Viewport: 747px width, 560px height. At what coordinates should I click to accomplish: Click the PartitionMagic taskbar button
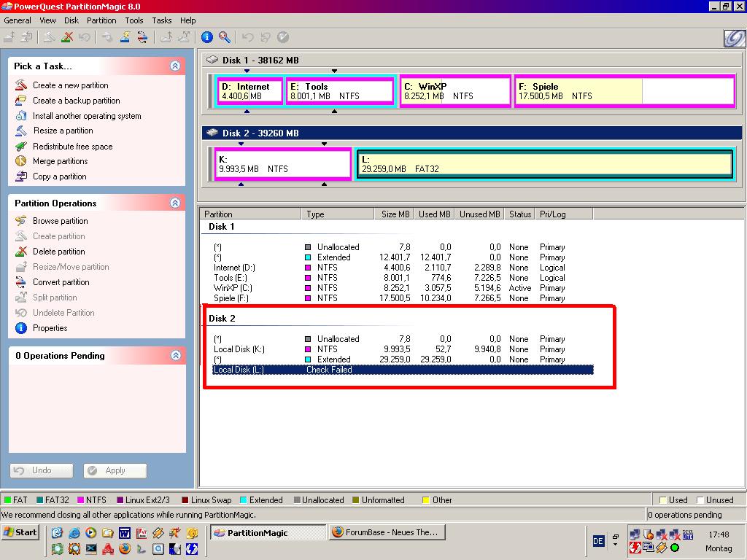click(268, 532)
